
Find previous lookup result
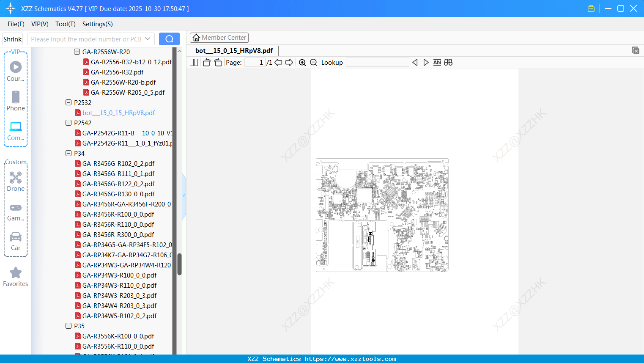pyautogui.click(x=415, y=63)
